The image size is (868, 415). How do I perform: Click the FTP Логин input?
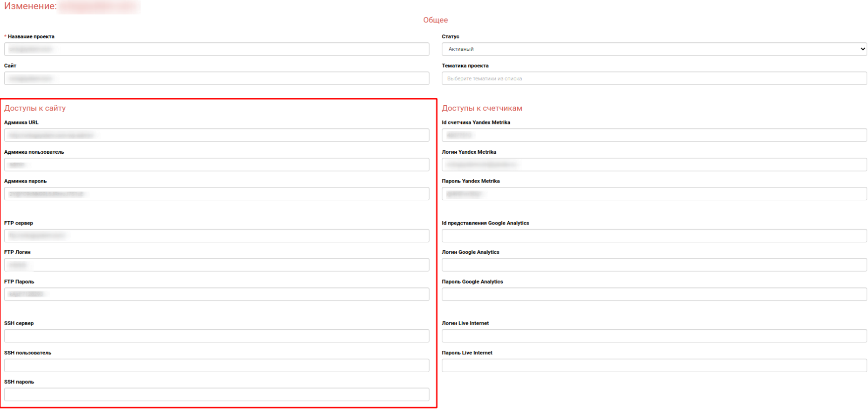tap(216, 265)
